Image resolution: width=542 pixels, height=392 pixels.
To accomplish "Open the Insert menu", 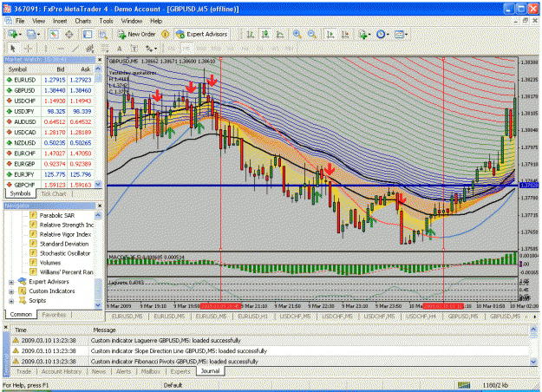I will point(60,21).
